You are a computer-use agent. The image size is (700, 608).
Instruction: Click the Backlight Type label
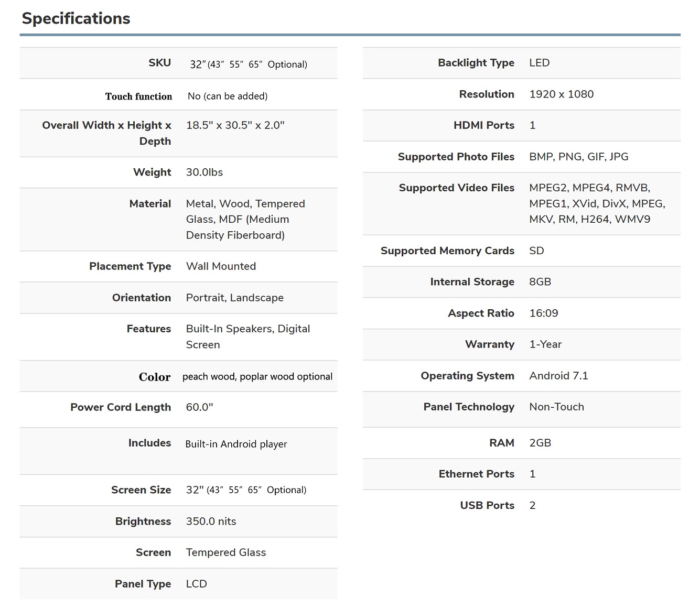[x=476, y=63]
